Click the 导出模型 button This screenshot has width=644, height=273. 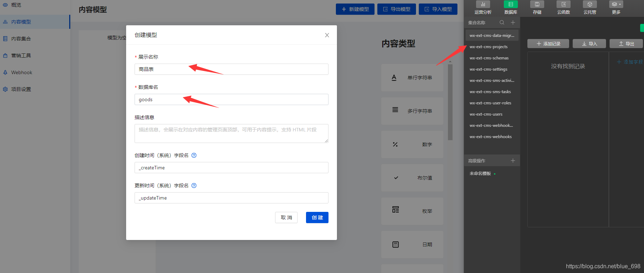tap(397, 9)
